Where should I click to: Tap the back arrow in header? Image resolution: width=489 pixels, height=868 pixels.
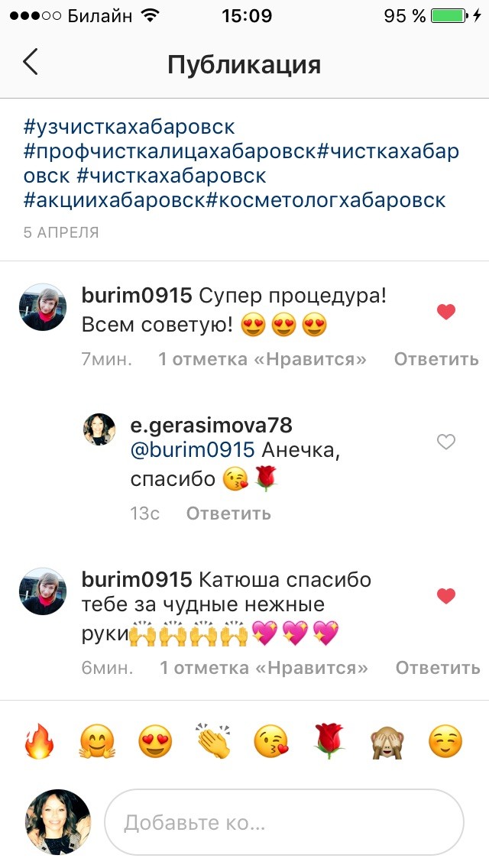tap(31, 61)
